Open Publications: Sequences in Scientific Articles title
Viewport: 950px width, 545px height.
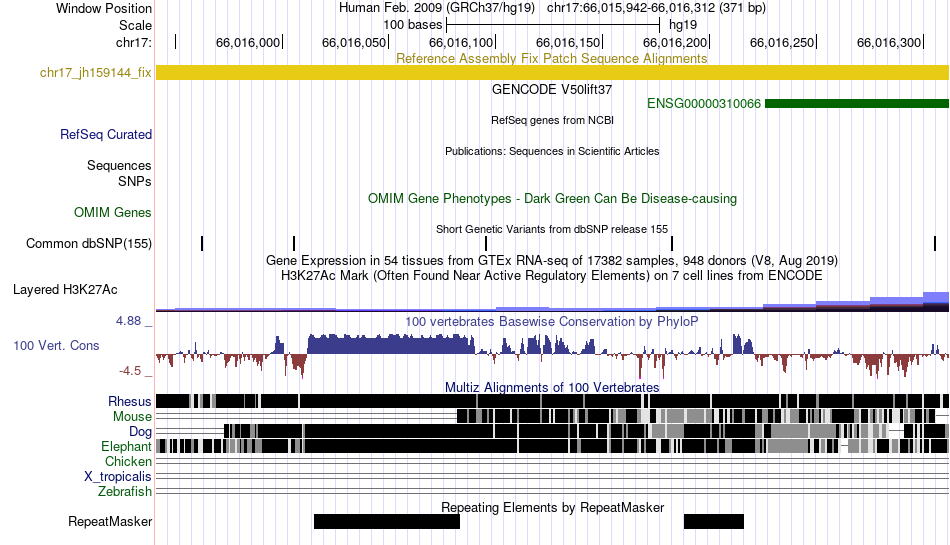552,151
